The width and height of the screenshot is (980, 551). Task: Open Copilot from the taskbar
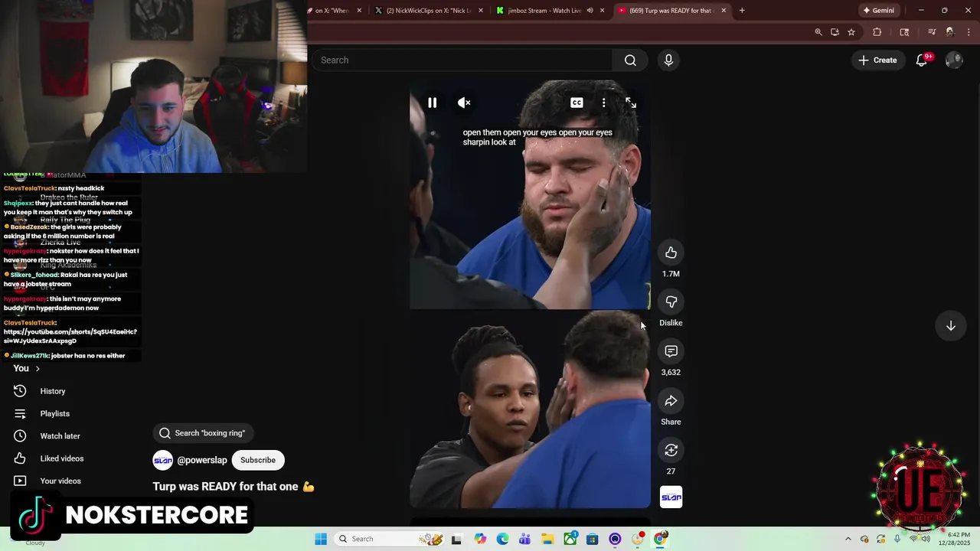point(480,539)
